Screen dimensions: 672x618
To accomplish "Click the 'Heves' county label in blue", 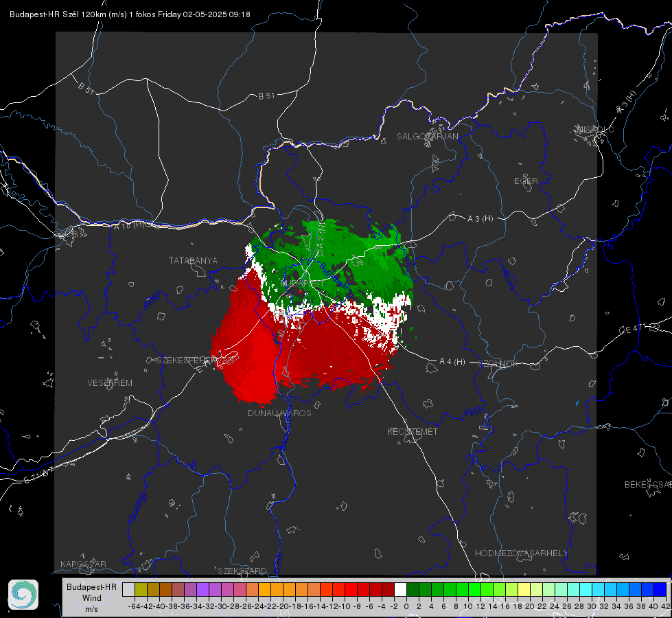I will click(x=507, y=279).
